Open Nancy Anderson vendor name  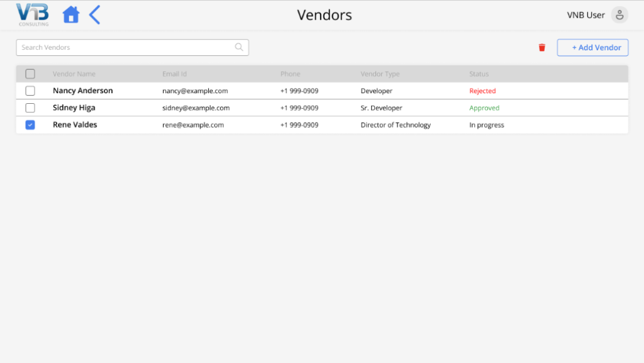(x=82, y=91)
